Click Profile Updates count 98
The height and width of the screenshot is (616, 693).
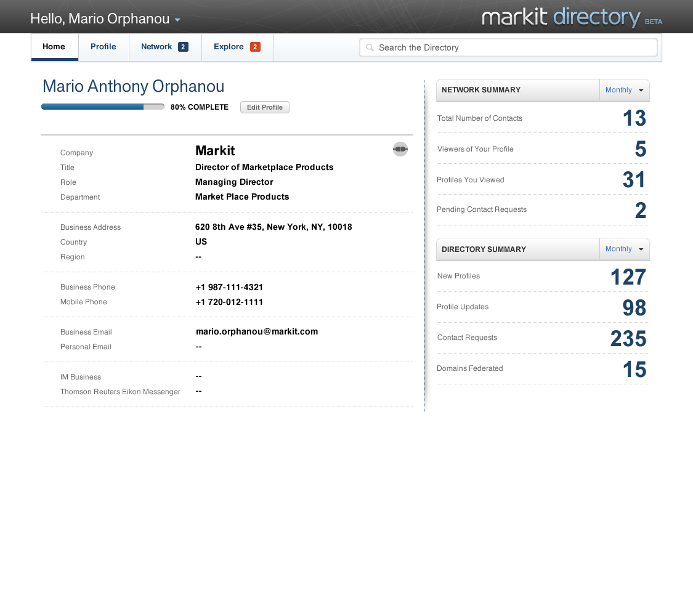coord(634,308)
